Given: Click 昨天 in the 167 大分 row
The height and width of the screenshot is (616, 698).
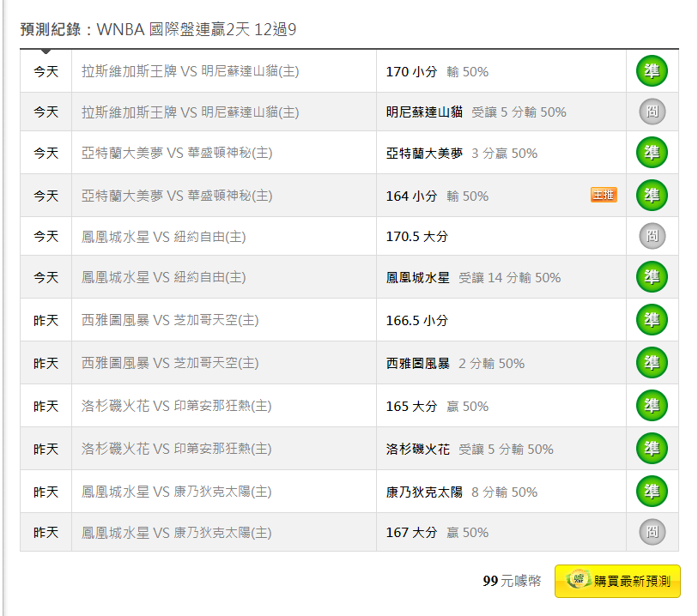Looking at the screenshot, I should pos(46,533).
